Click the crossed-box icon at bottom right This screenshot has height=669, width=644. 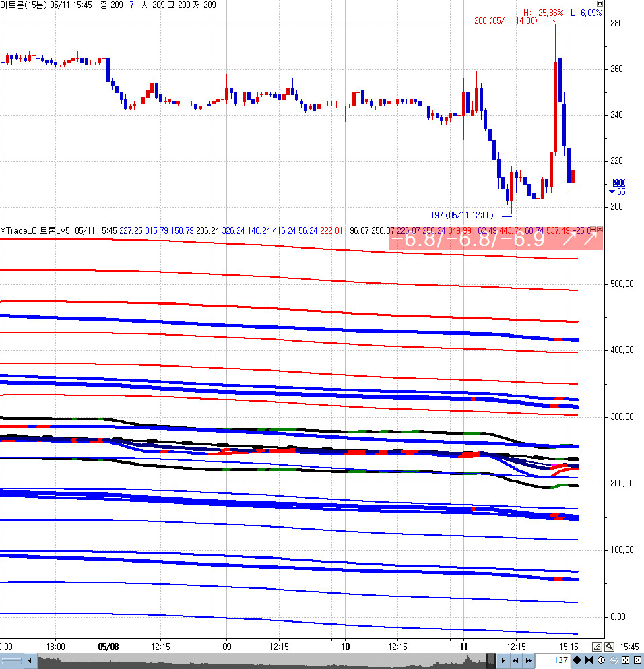pos(637,661)
